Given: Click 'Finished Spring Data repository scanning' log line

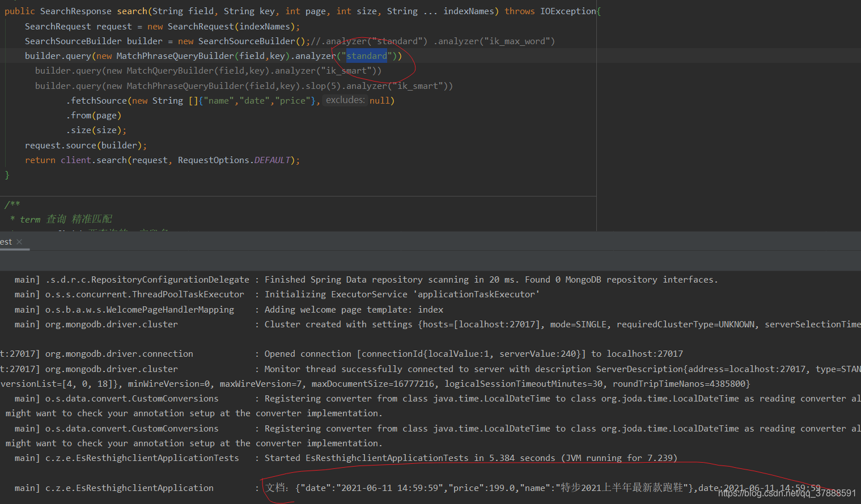Looking at the screenshot, I should click(491, 280).
